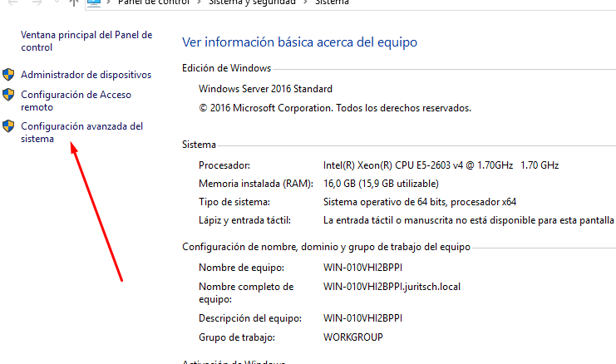This screenshot has height=364, width=616.
Task: Select Windows Server 2016 Standard text
Action: [x=265, y=89]
